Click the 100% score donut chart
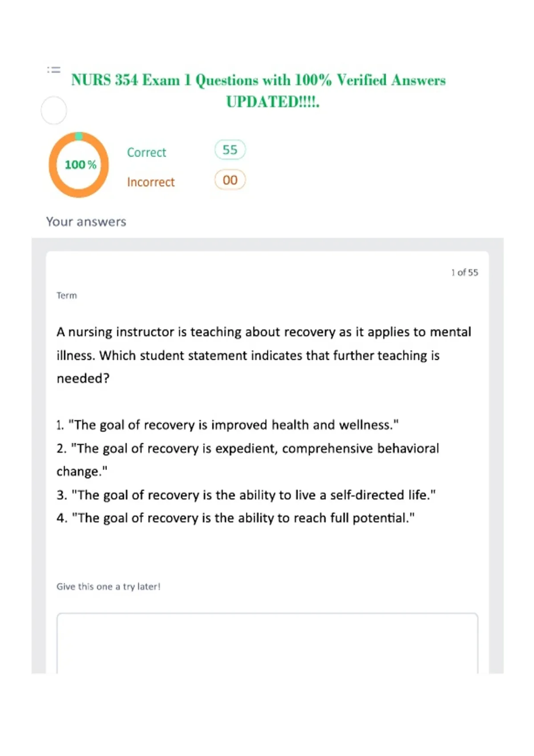534x756 pixels. point(79,165)
